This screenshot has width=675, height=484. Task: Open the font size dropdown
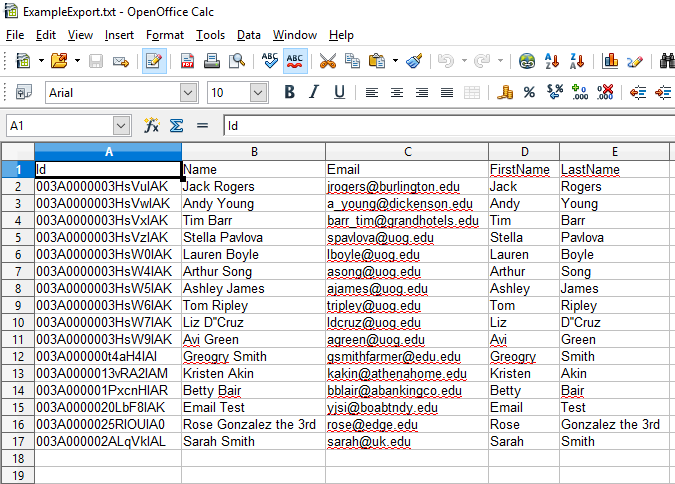click(258, 93)
